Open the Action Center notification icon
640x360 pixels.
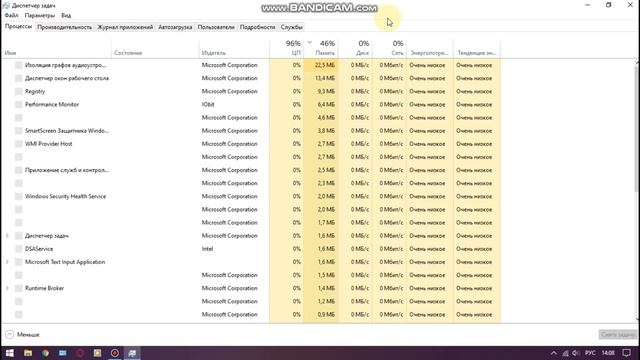point(627,353)
